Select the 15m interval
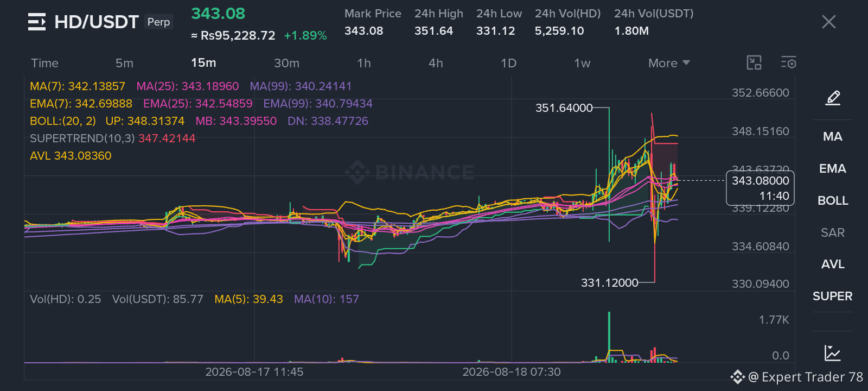The width and height of the screenshot is (868, 391). click(x=203, y=63)
